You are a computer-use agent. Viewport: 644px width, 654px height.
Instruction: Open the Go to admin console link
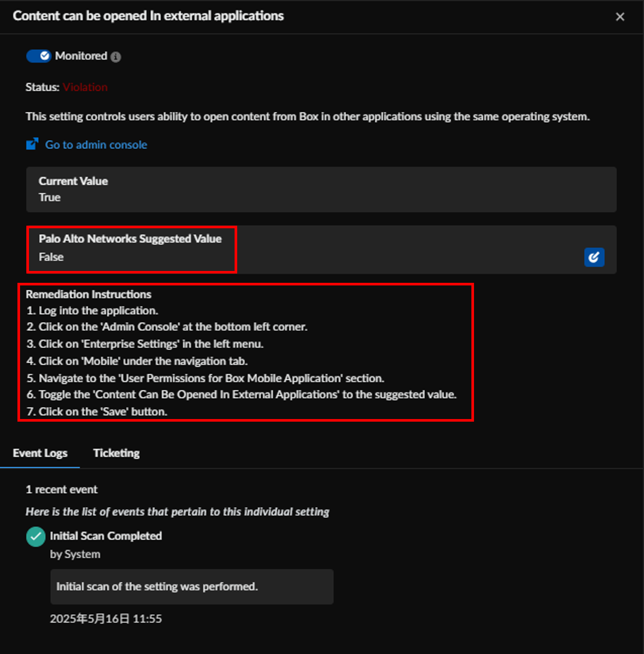pos(96,145)
